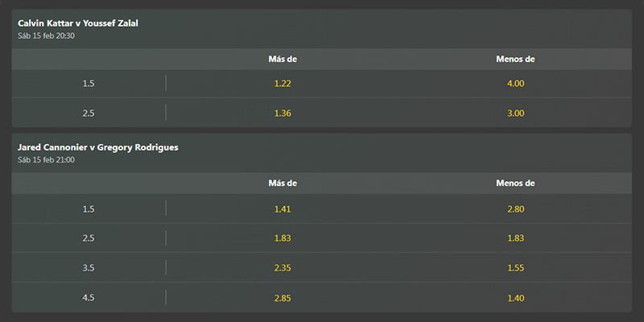The width and height of the screenshot is (644, 322).
Task: Click the Sáb 15 feb 21:00 event time
Action: pos(46,160)
